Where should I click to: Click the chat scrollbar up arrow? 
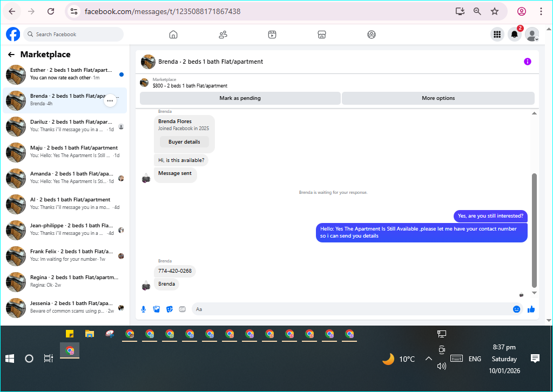(534, 113)
